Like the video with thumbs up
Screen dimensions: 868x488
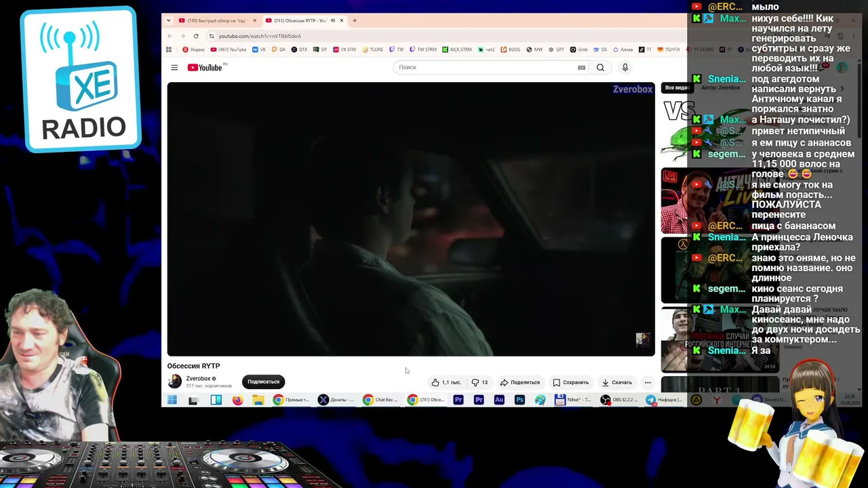tap(446, 382)
